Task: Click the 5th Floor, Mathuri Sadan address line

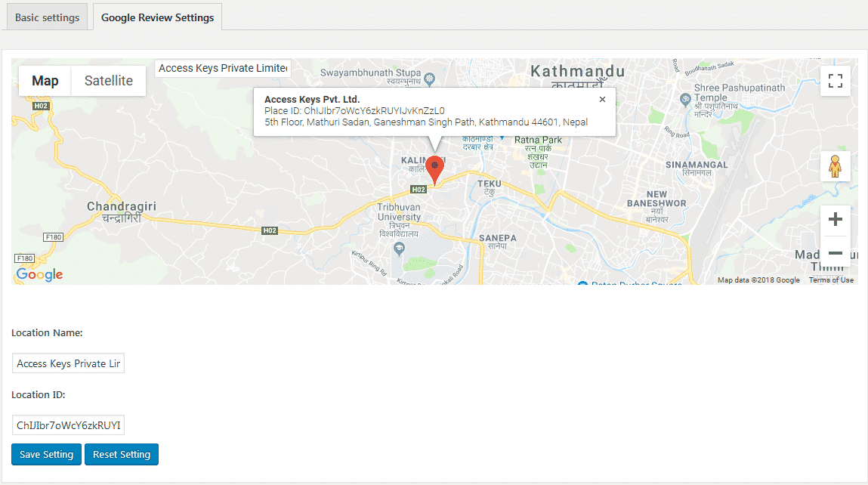Action: [426, 122]
